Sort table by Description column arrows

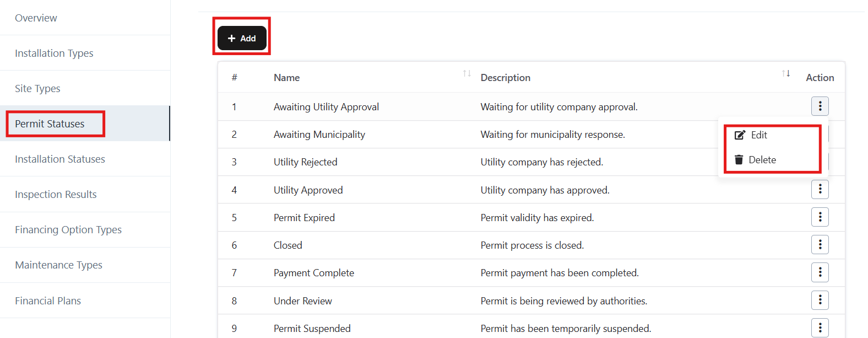[x=786, y=73]
